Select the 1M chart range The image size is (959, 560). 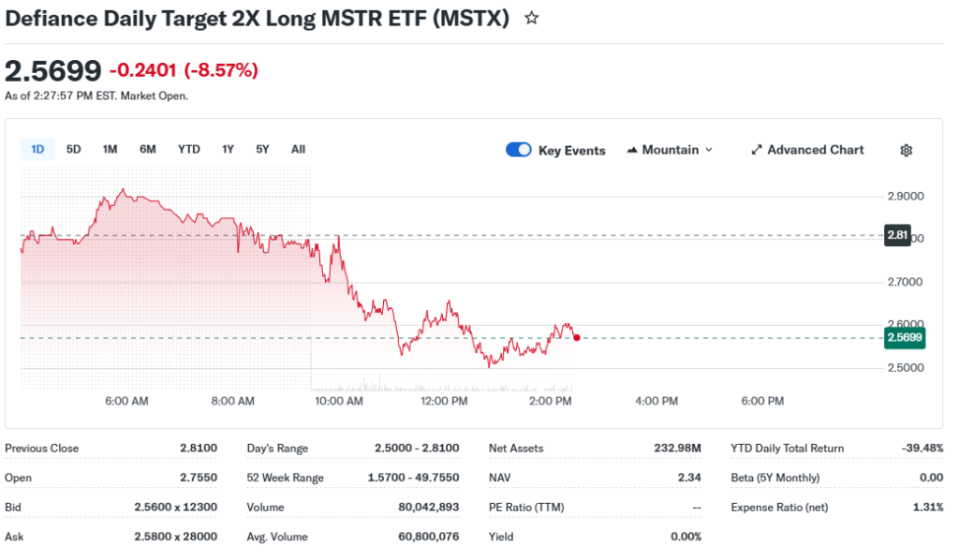110,149
